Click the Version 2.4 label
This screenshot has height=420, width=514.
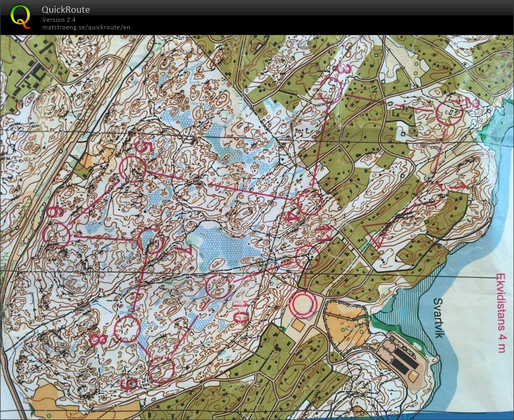pos(59,20)
